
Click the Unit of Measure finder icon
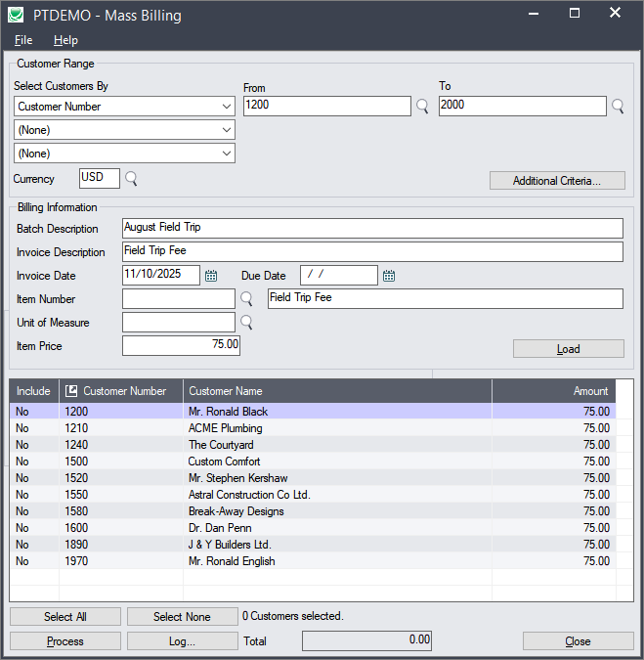246,322
